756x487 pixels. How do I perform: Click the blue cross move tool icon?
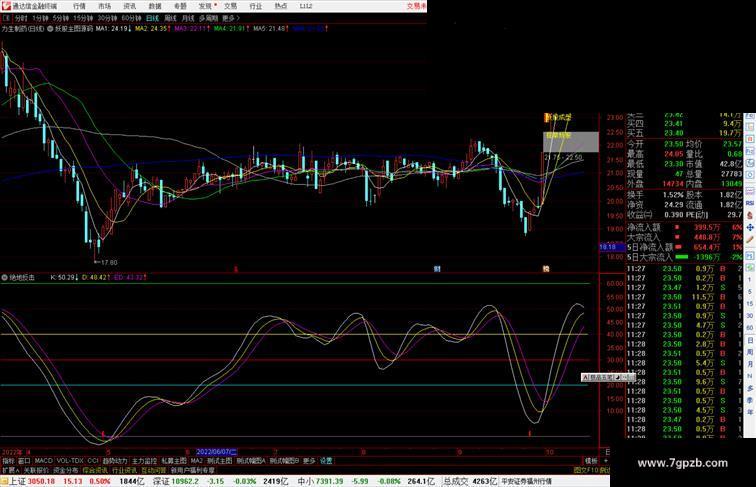pyautogui.click(x=750, y=228)
